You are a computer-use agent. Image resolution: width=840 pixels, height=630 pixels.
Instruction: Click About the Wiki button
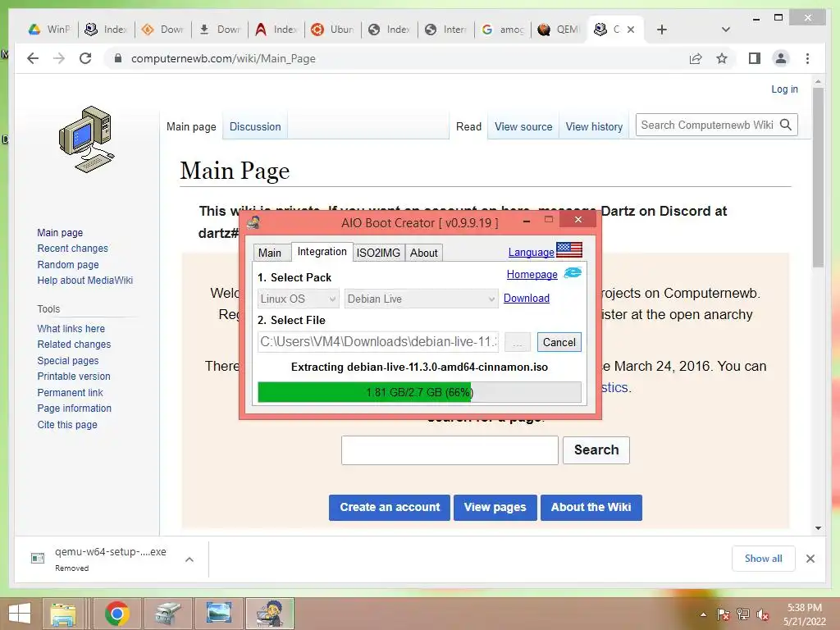click(x=591, y=507)
